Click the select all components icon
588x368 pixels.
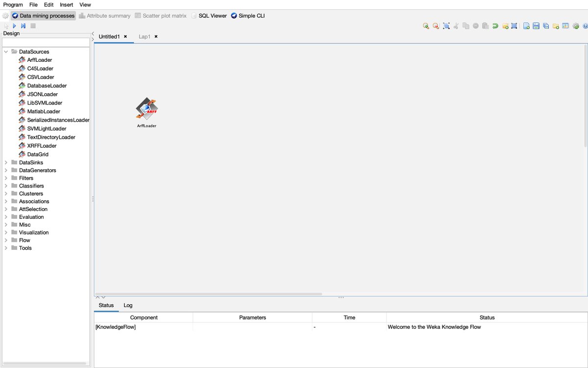point(446,26)
